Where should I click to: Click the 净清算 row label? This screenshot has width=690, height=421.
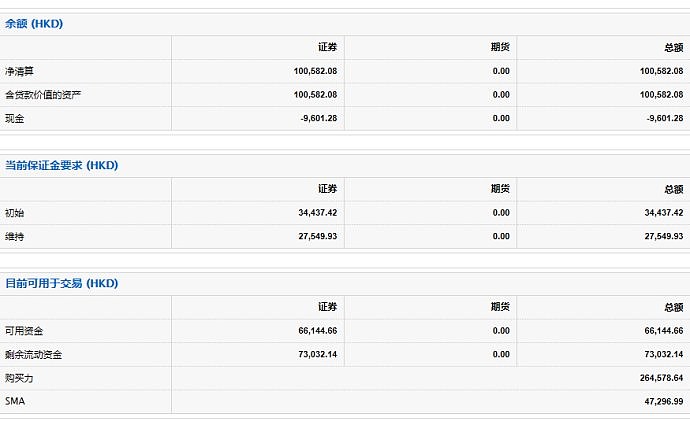20,71
